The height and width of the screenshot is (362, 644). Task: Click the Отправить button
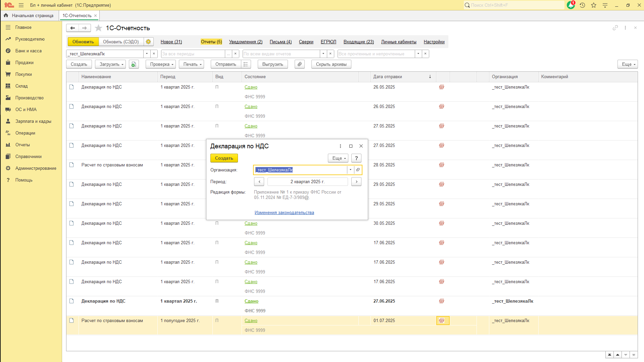click(226, 64)
